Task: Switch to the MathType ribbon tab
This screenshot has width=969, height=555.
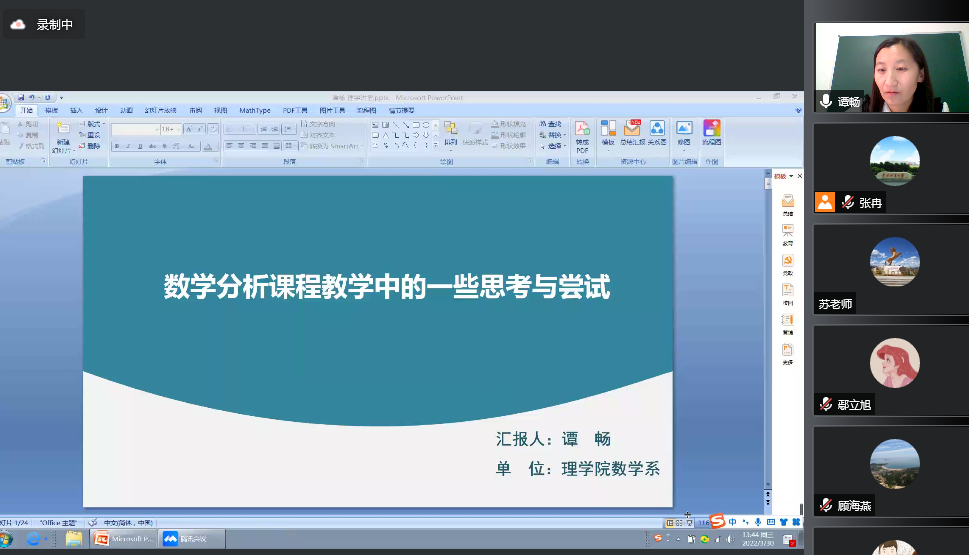Action: (x=255, y=110)
